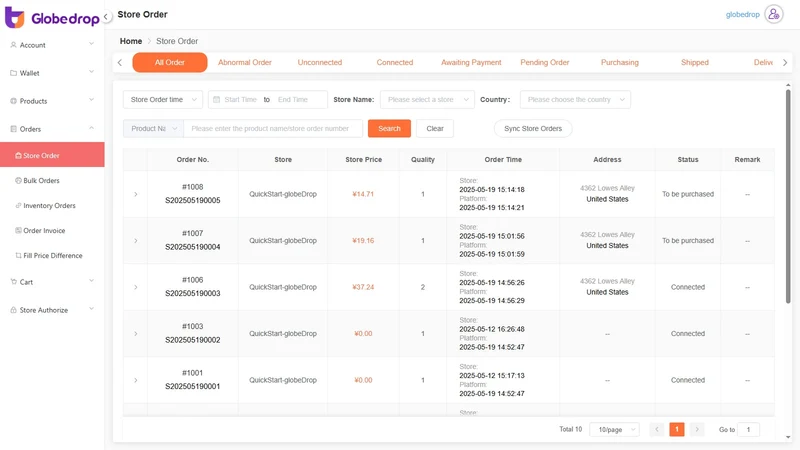The width and height of the screenshot is (800, 450).
Task: Click the Home breadcrumb link
Action: click(x=131, y=41)
